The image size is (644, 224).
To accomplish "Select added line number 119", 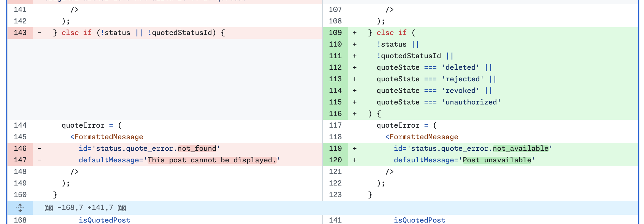I will [x=335, y=148].
